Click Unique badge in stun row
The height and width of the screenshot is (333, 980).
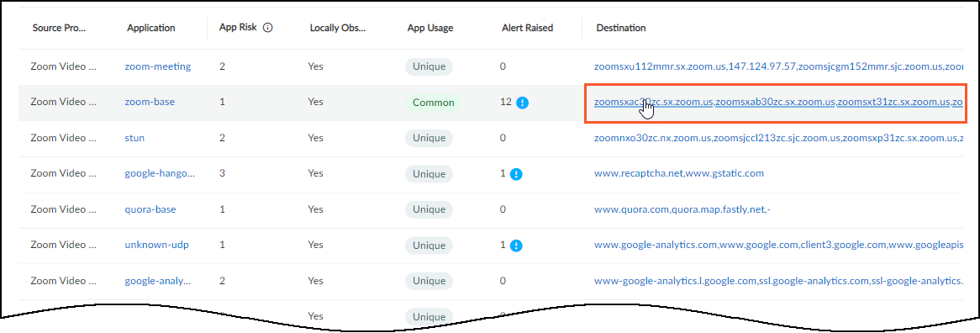[429, 138]
